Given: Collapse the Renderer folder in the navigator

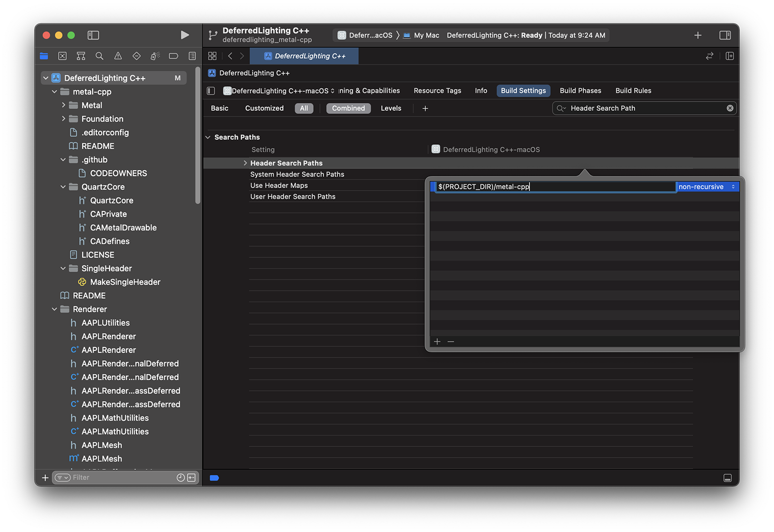Looking at the screenshot, I should pos(54,309).
